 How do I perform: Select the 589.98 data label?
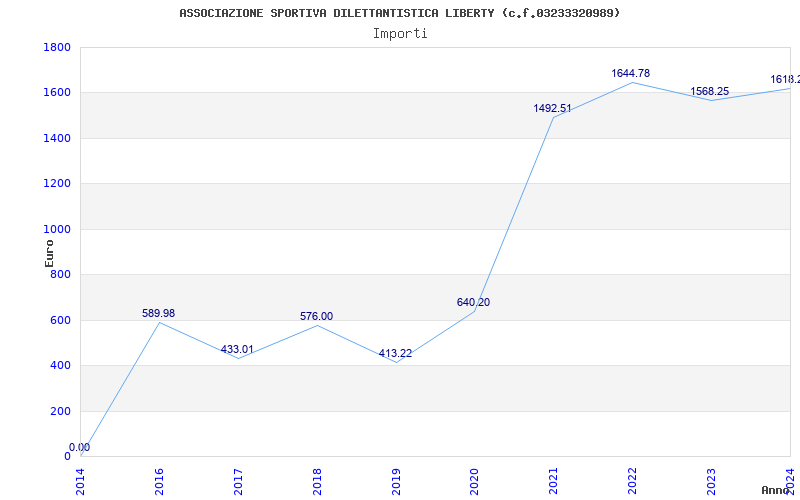(x=158, y=313)
